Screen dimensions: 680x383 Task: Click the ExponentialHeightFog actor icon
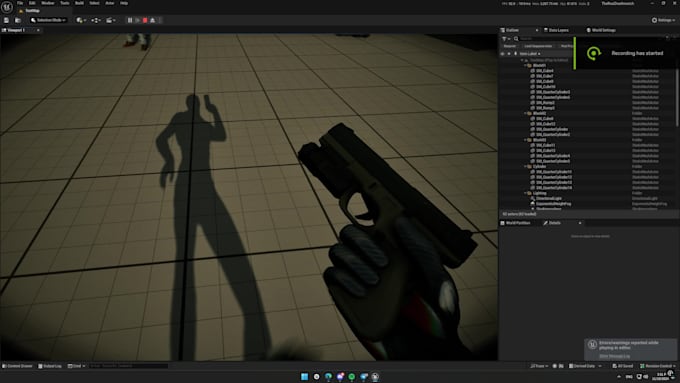533,203
